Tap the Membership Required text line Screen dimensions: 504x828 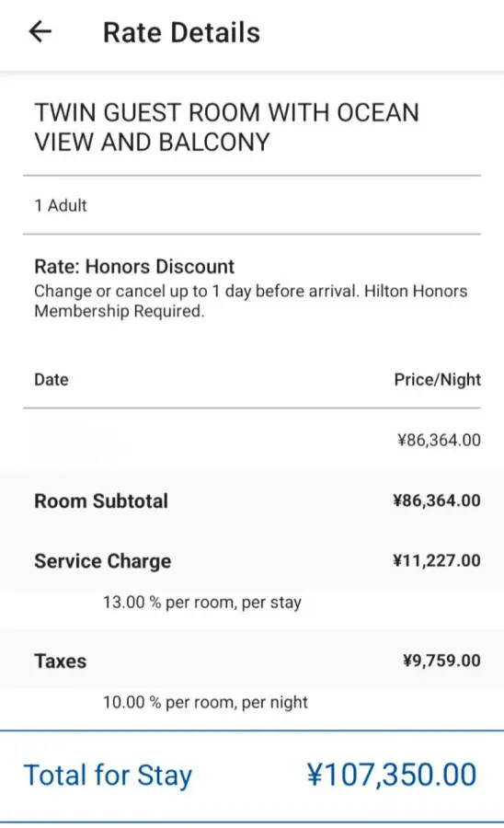119,311
